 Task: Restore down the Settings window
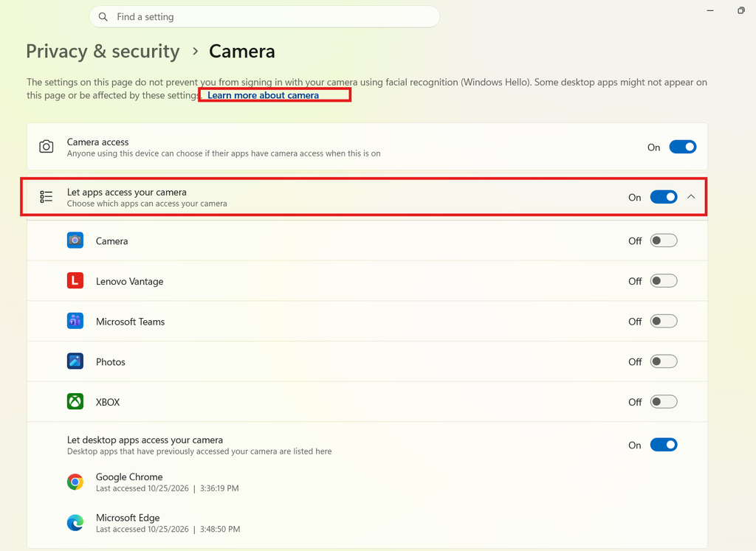pyautogui.click(x=741, y=10)
